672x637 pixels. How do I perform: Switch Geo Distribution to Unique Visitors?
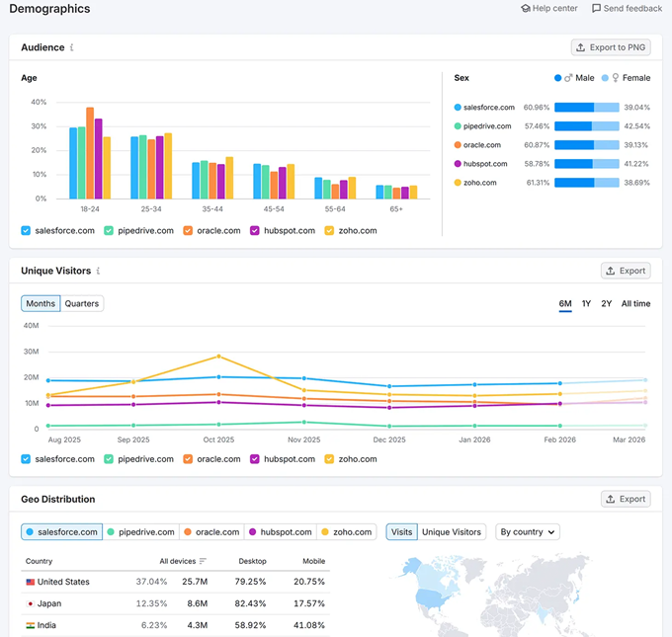coord(452,531)
